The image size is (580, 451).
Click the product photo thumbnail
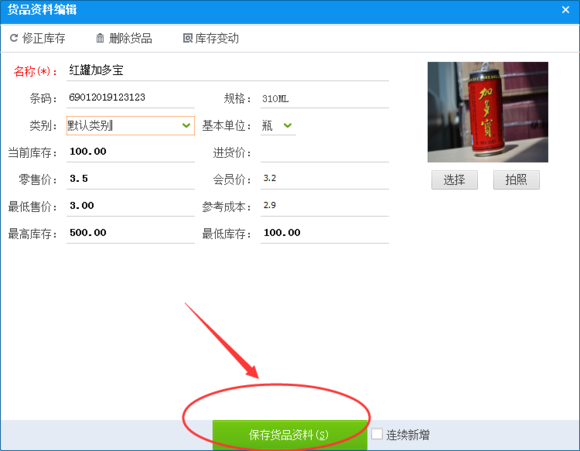pyautogui.click(x=488, y=112)
